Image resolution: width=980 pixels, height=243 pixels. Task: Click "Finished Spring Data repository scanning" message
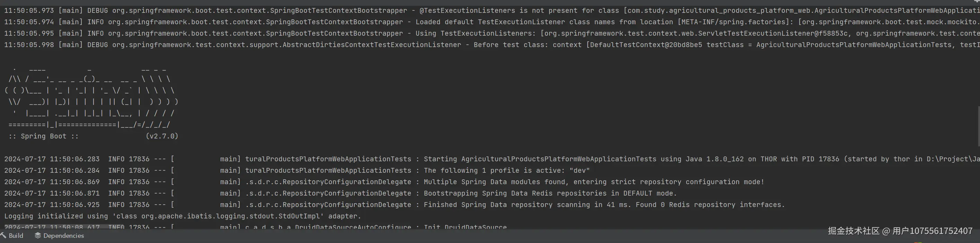[x=604, y=205]
